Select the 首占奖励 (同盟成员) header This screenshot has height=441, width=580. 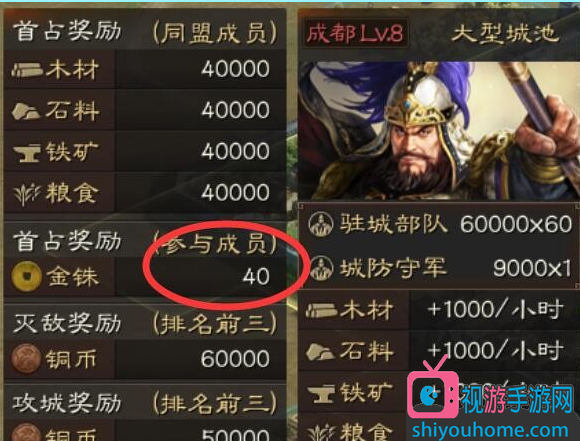(145, 32)
